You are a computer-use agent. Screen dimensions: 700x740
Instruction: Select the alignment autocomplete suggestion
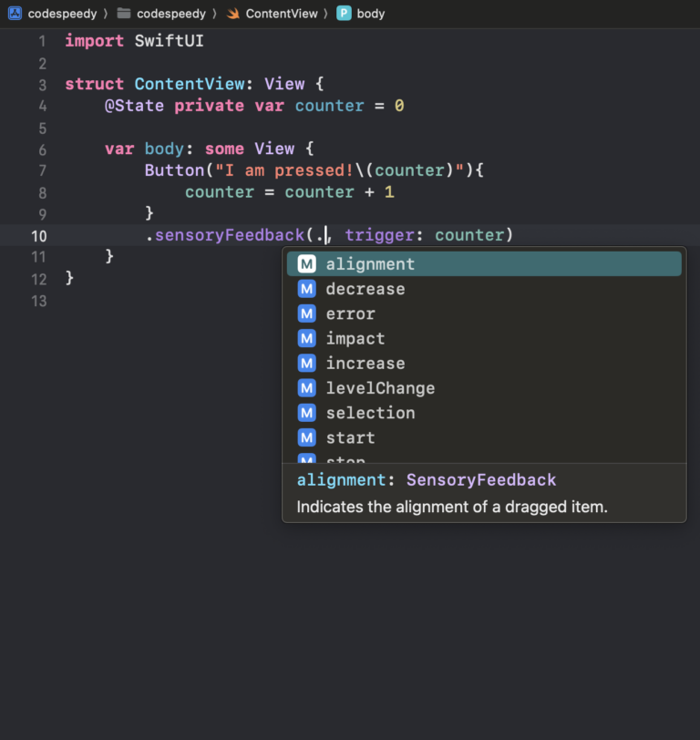tap(370, 264)
